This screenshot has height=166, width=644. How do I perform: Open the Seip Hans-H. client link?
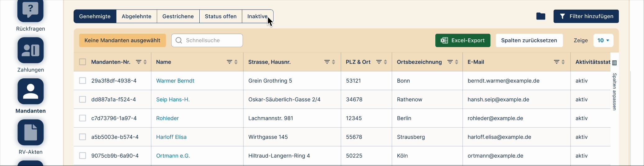tap(173, 99)
